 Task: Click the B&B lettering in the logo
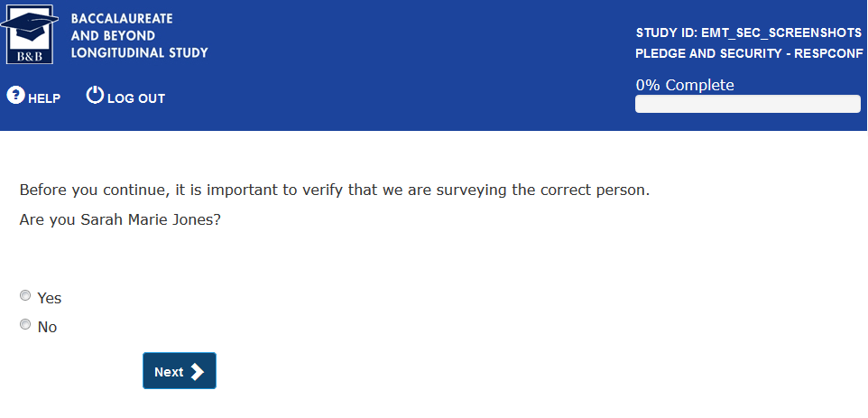click(30, 55)
